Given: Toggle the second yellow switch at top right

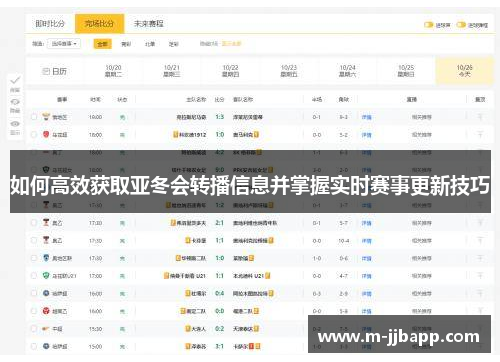Looking at the screenshot, I should (461, 25).
